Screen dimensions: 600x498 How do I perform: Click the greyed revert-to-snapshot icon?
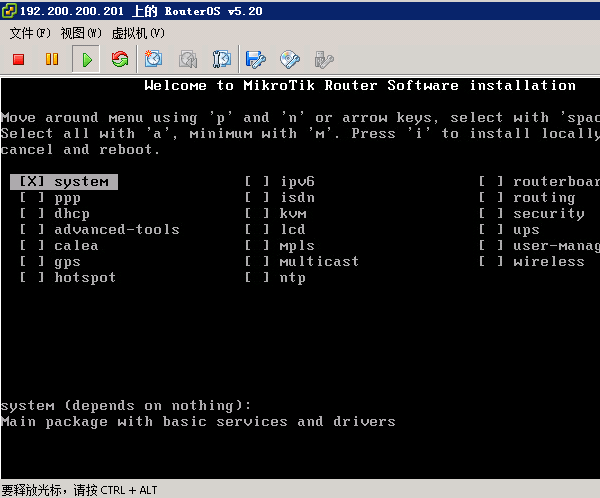click(x=188, y=59)
